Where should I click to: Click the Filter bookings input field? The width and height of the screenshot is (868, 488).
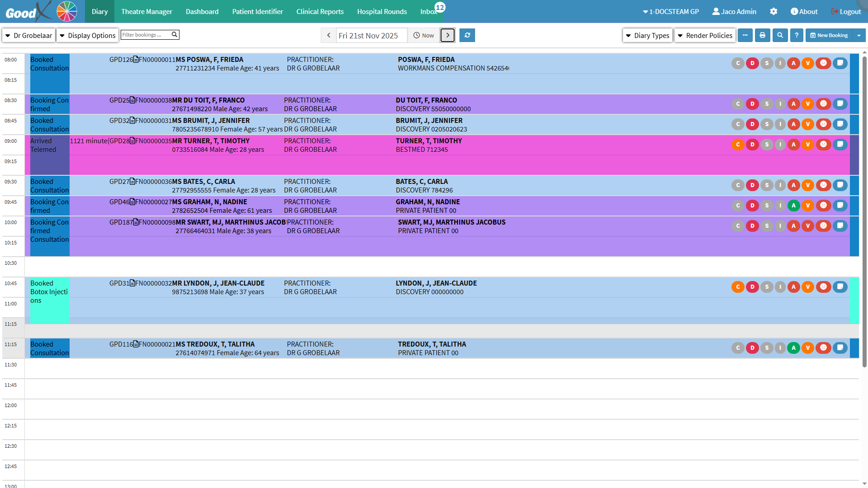146,35
